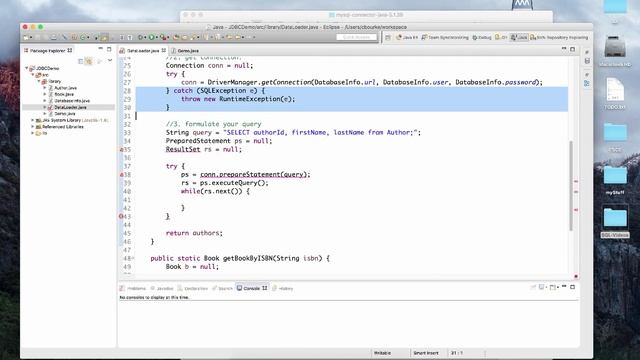Click the 'return authors;' line of code
Viewport: 640px width, 360px height.
pos(194,233)
